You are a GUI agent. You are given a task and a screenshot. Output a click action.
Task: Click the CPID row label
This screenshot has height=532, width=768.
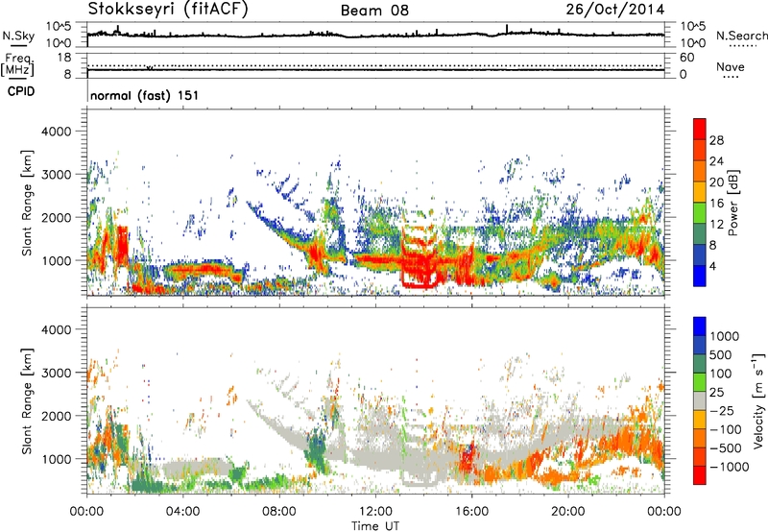point(21,91)
